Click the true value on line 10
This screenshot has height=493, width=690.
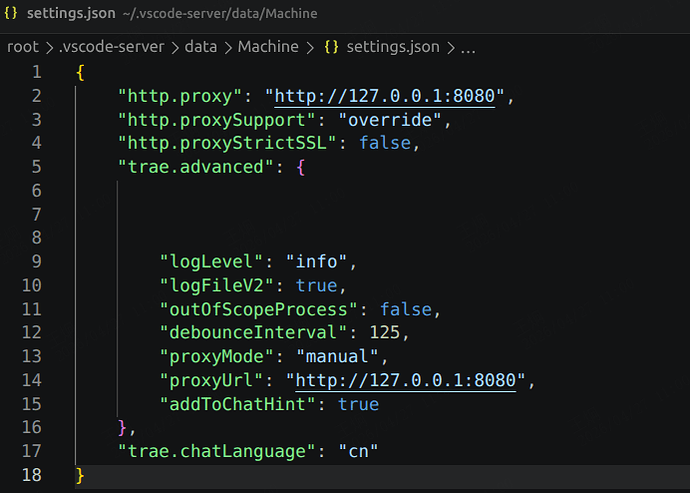click(x=316, y=286)
